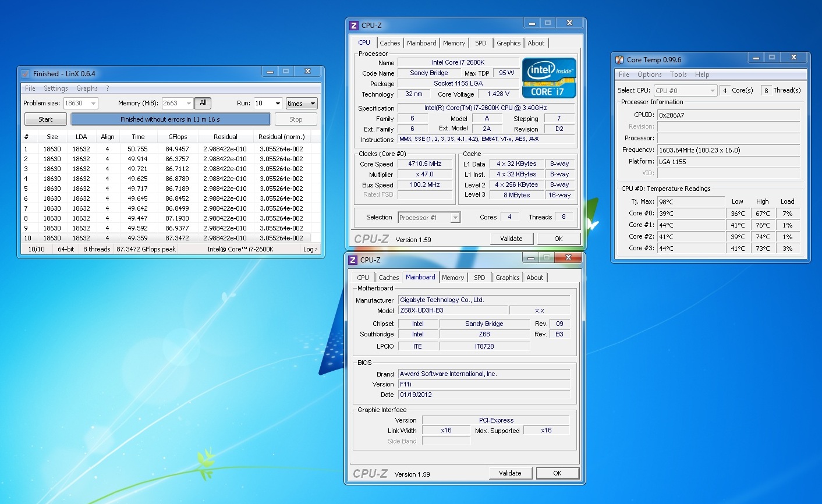The image size is (822, 504).
Task: Click the Core Temp thermometer title icon
Action: (x=619, y=60)
